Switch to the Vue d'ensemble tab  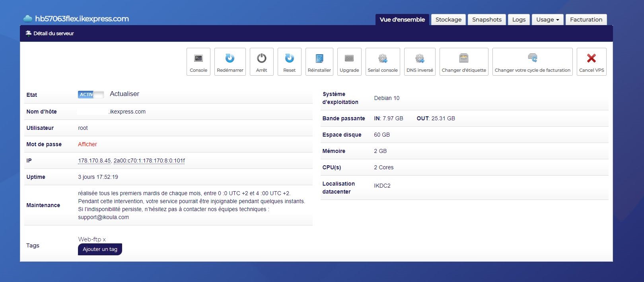point(402,20)
